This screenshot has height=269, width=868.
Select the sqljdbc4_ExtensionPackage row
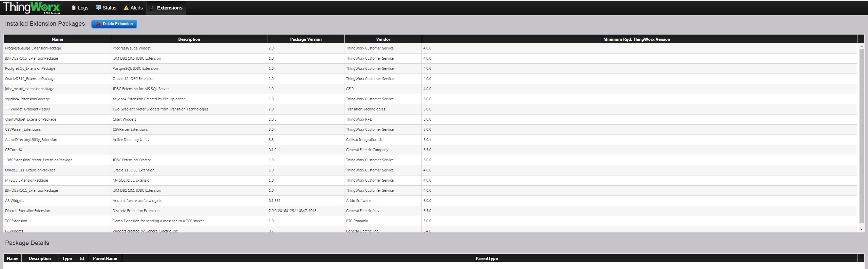[x=430, y=99]
